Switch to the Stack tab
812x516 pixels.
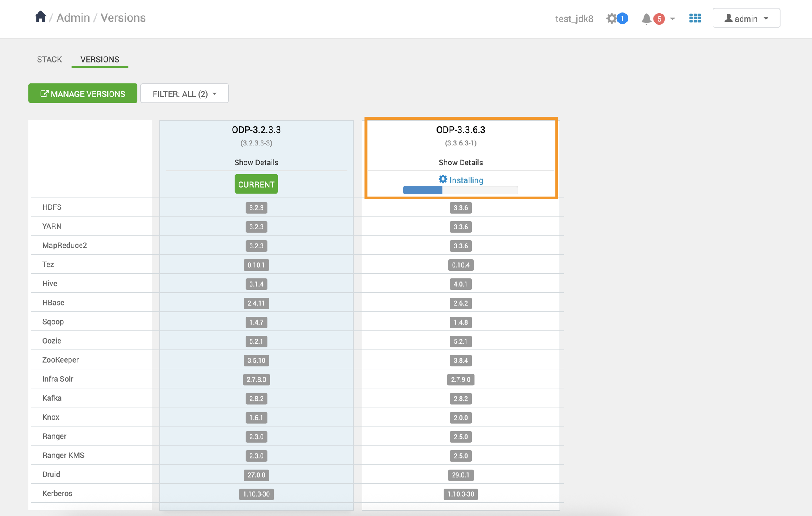pyautogui.click(x=49, y=59)
